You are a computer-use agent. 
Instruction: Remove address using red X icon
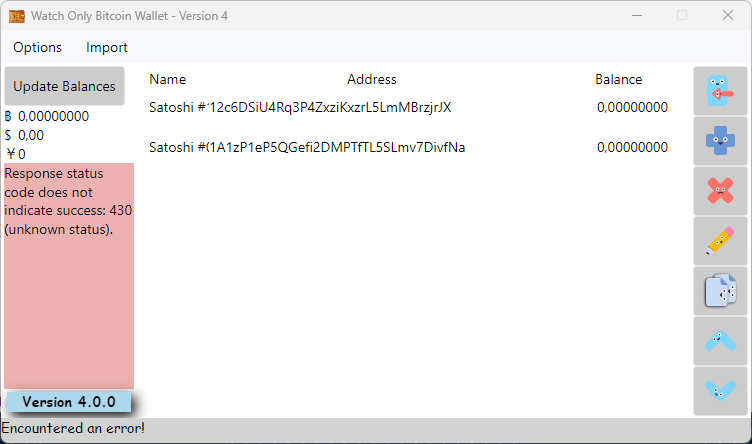coord(720,191)
